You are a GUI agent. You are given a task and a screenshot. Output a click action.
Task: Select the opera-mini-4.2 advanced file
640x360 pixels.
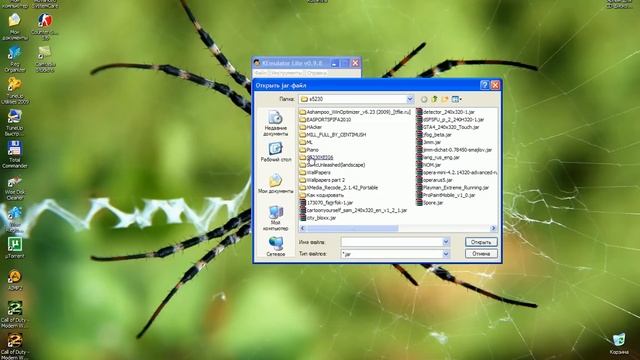[x=457, y=173]
